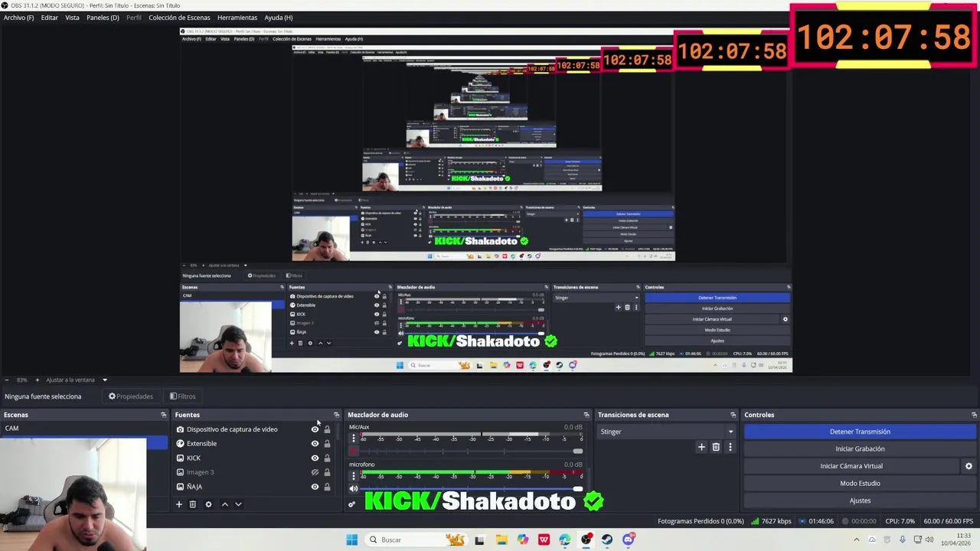Move source up with the up arrow
Screen dimensions: 980x551
coord(224,504)
